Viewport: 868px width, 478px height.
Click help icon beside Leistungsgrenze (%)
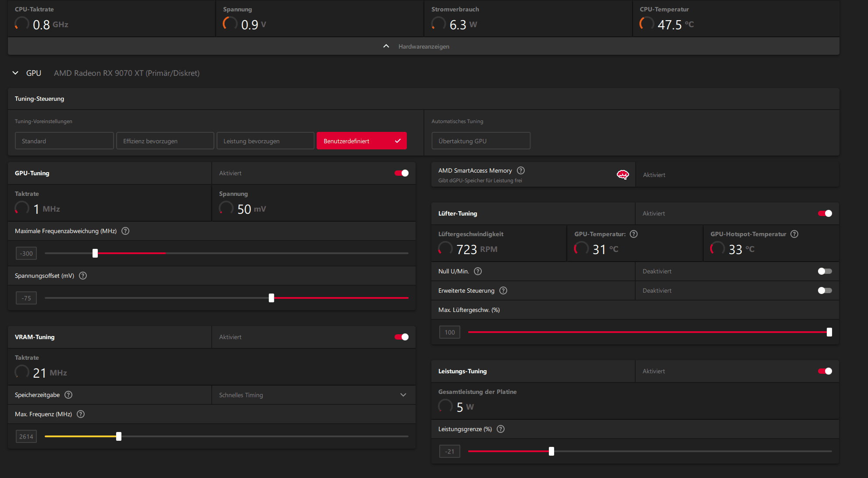(x=501, y=429)
